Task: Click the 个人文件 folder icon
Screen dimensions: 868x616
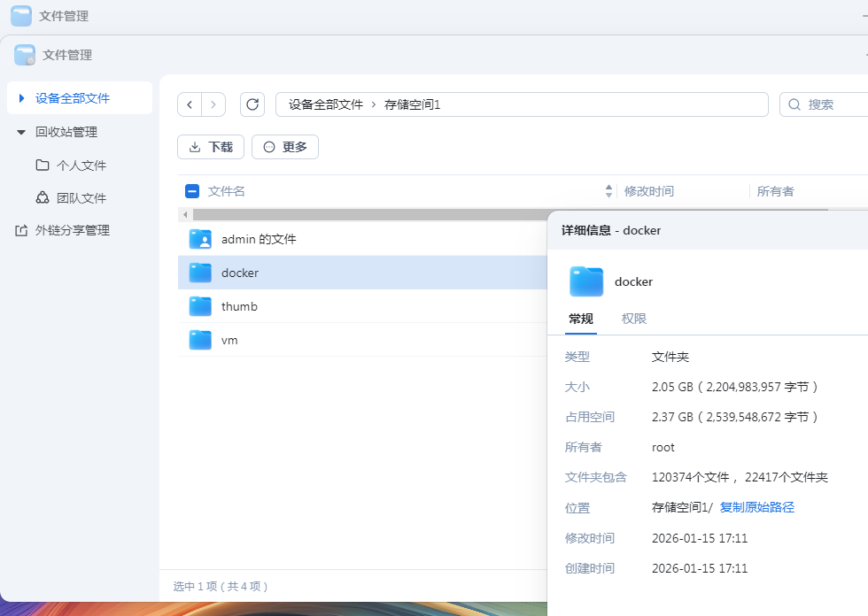Action: 43,165
